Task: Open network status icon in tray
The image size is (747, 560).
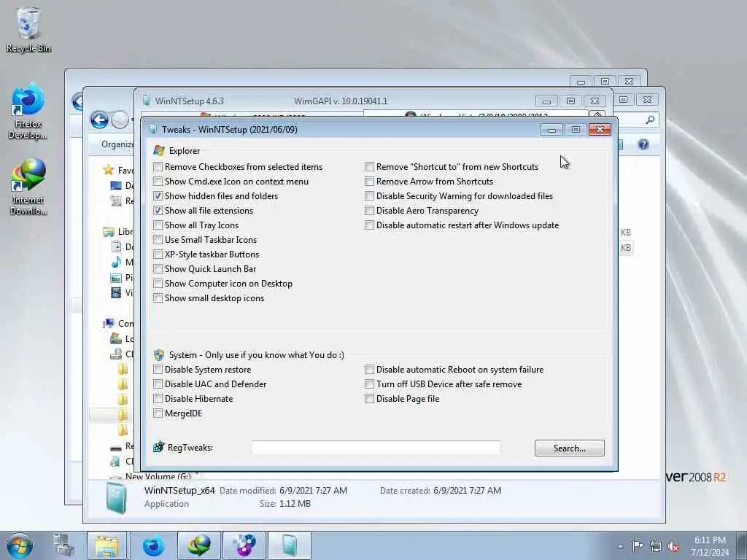Action: (656, 547)
